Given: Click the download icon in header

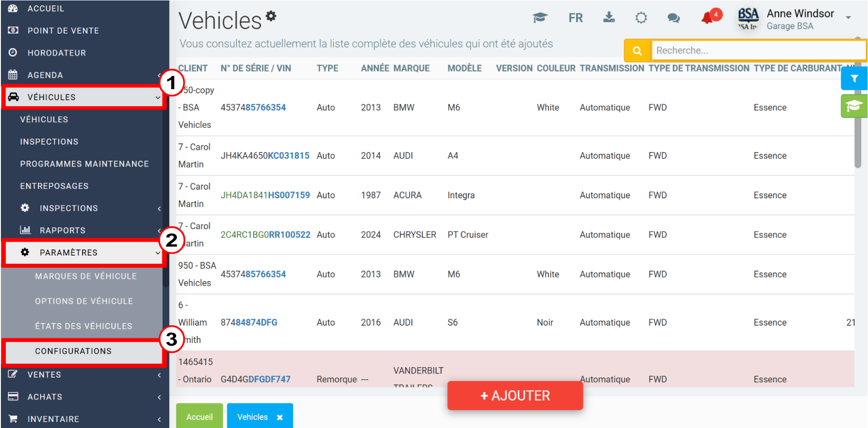Looking at the screenshot, I should pos(609,17).
